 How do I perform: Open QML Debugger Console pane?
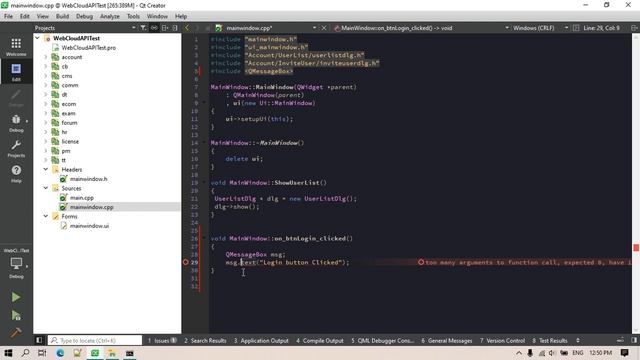pos(382,340)
